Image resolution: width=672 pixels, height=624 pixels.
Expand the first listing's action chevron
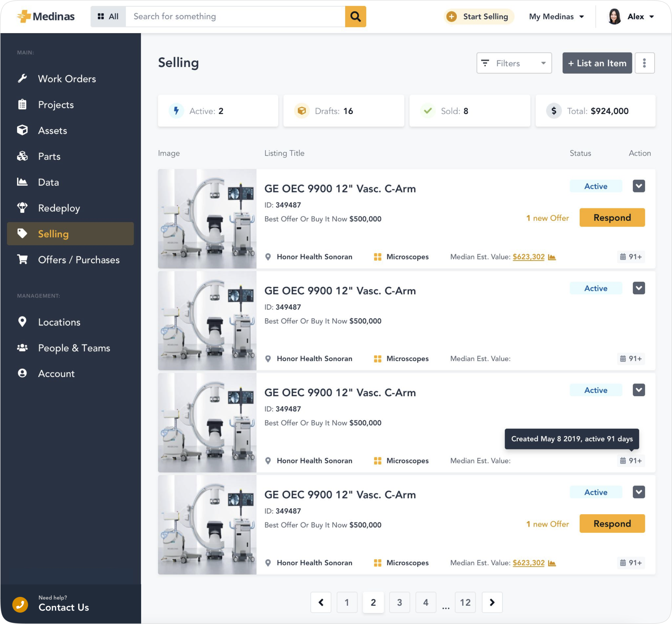[639, 186]
